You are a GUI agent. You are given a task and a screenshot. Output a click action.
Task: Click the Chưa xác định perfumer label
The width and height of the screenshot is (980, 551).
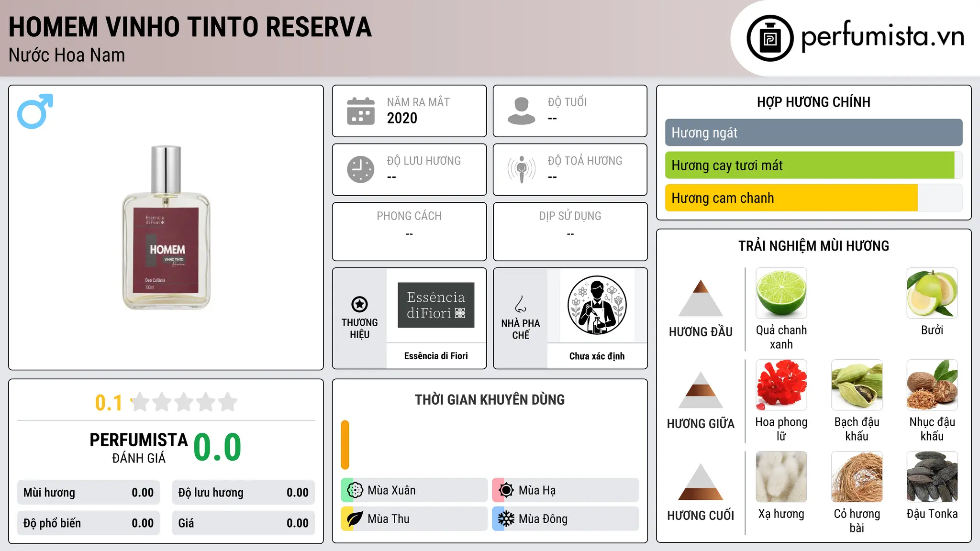[597, 356]
